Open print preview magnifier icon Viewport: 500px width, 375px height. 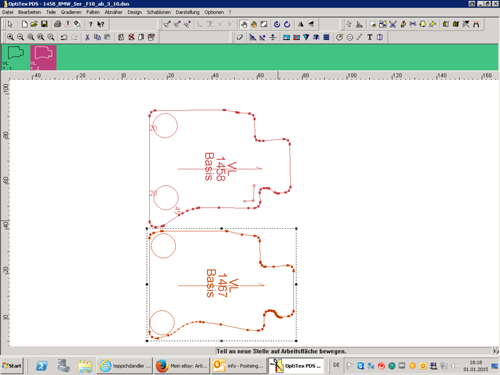tap(77, 24)
